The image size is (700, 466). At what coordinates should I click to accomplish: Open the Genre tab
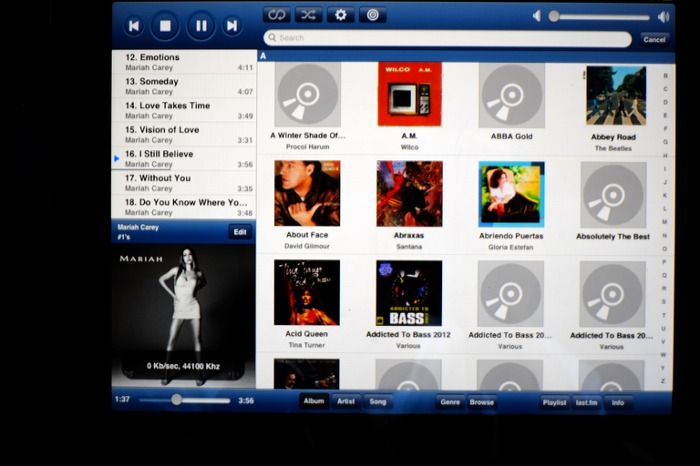(450, 402)
